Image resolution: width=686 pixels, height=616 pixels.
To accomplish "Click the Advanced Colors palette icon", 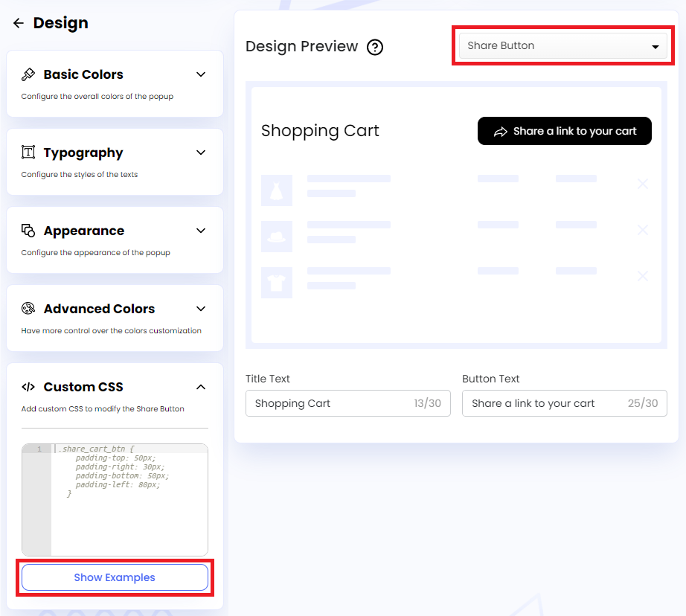I will pyautogui.click(x=28, y=308).
